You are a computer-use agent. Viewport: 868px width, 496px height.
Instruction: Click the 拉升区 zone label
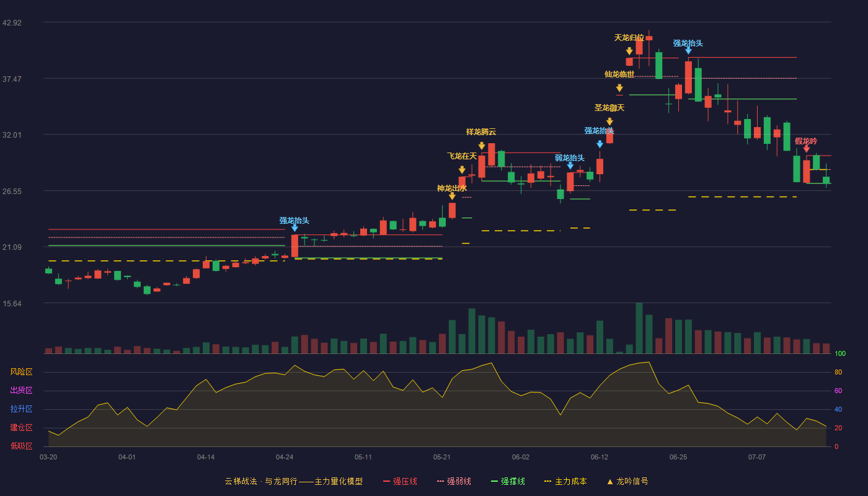click(21, 409)
